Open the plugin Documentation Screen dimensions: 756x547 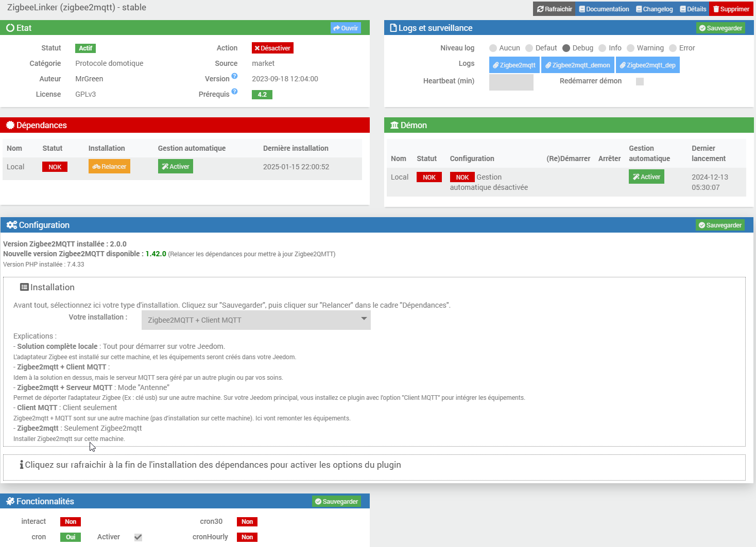604,9
